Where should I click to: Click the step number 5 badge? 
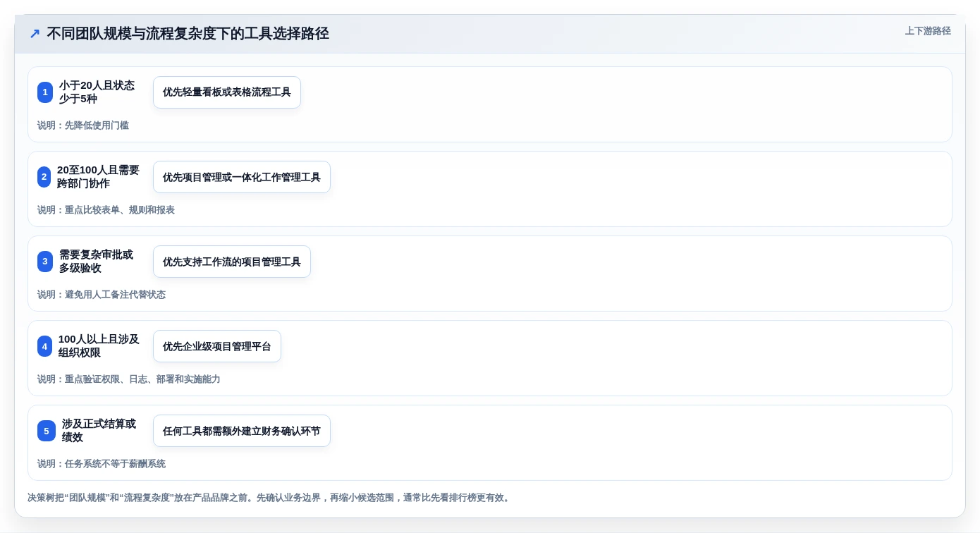(47, 431)
